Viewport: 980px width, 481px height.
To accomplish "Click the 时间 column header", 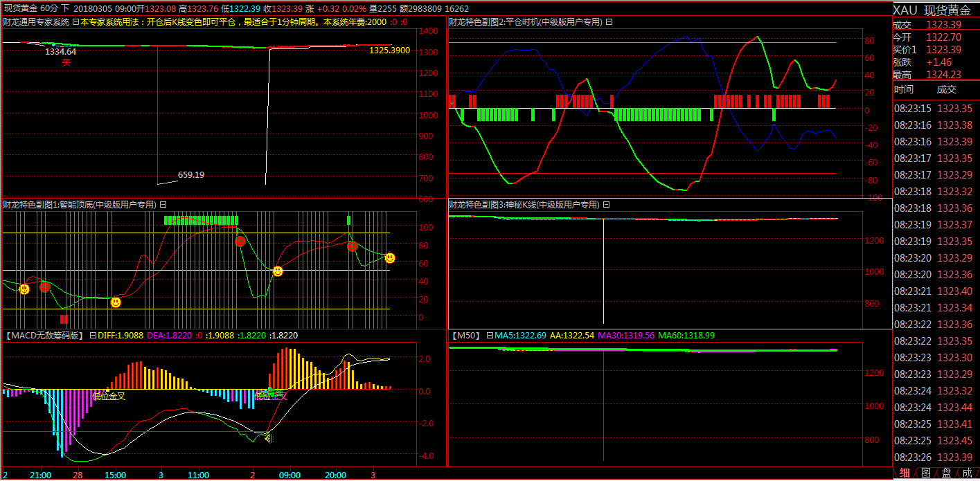I will pos(903,89).
